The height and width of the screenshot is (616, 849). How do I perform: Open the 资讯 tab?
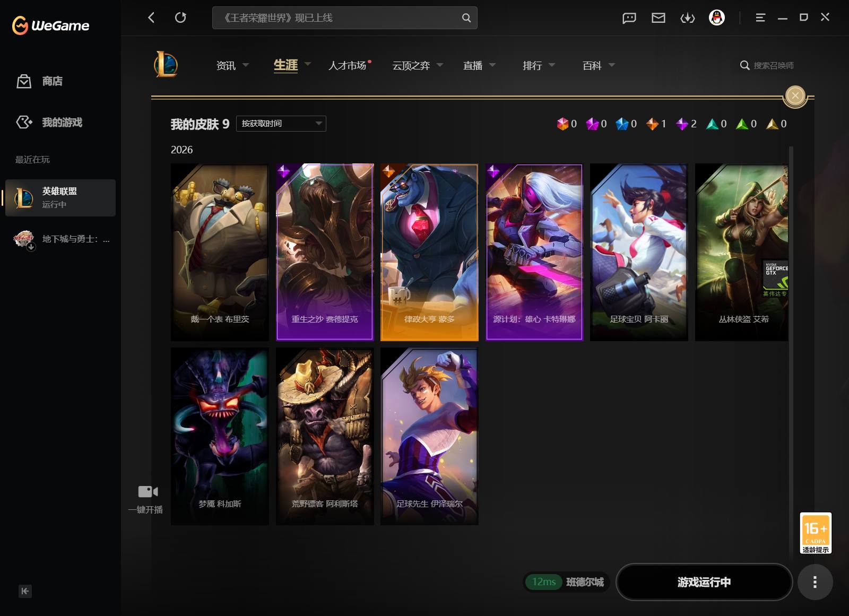tap(226, 65)
